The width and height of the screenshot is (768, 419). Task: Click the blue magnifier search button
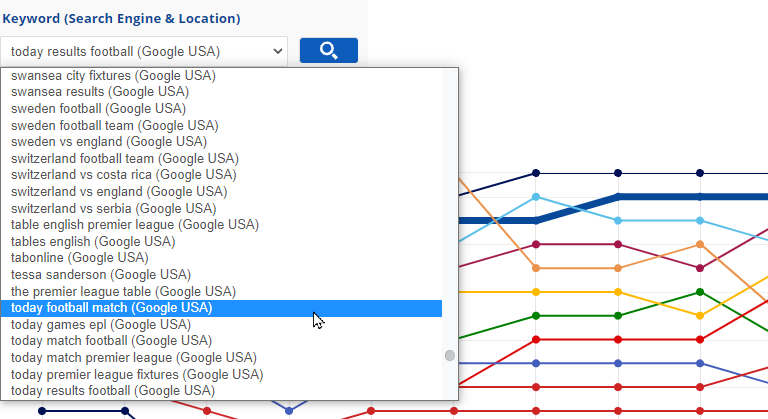click(x=328, y=51)
